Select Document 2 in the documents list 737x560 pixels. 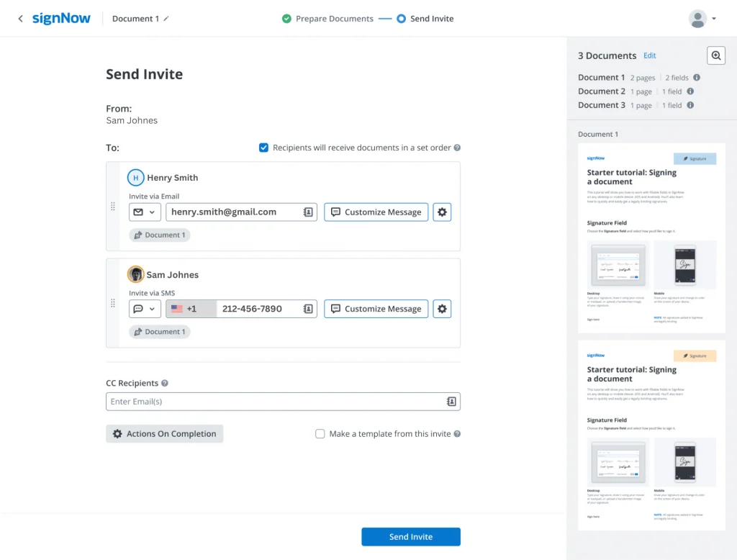[602, 91]
